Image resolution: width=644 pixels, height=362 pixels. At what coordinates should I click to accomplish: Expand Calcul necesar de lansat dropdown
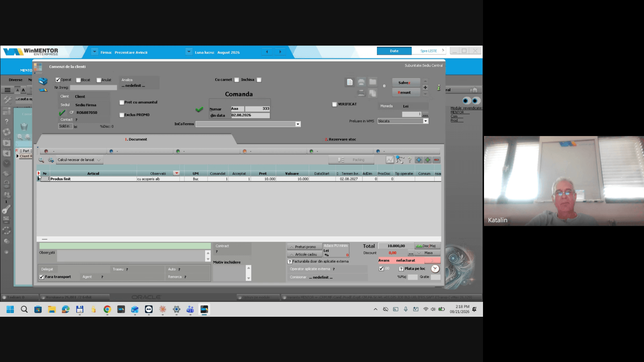(99, 160)
